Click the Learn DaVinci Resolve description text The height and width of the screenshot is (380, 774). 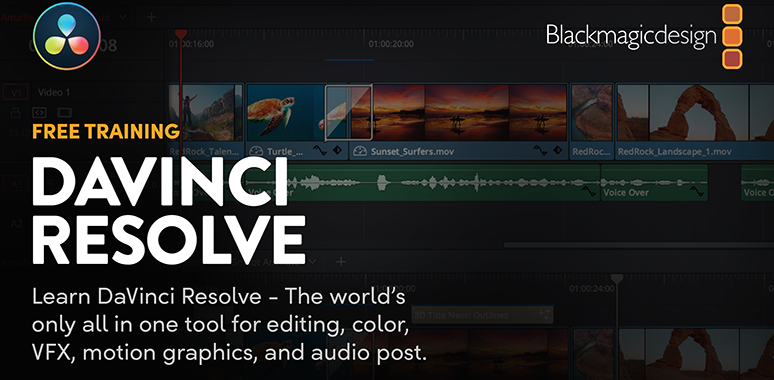pos(230,324)
